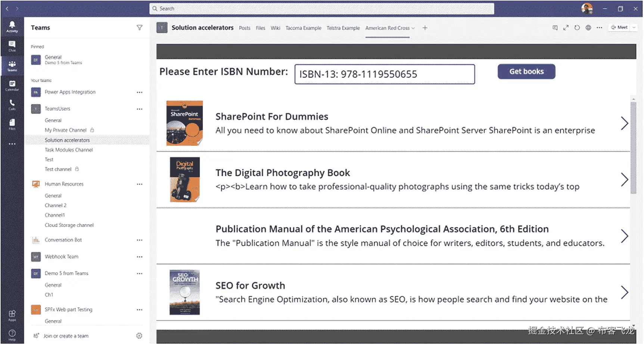Switch to the Files tab
This screenshot has height=345, width=644.
pos(261,28)
